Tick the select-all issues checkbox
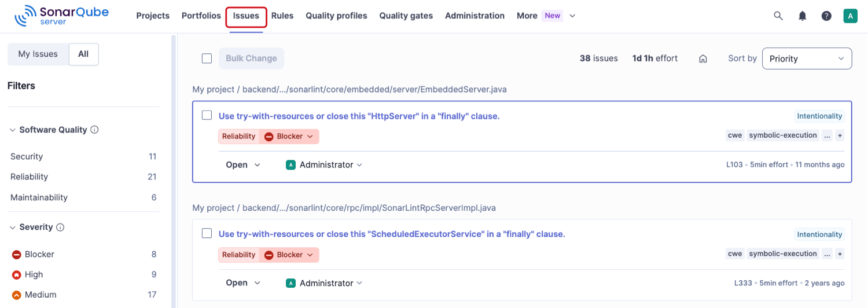Viewport: 868px width, 308px height. 207,58
